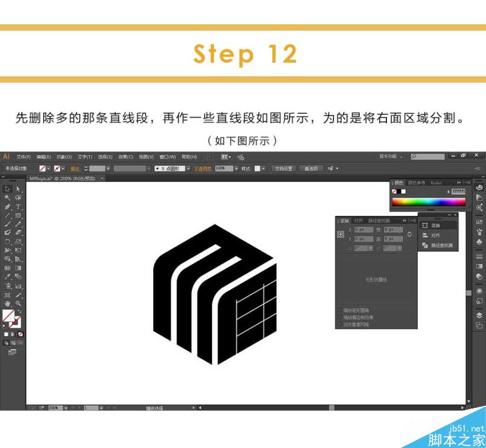The image size is (486, 448).
Task: Choose the Symbol Sprayer tool
Action: coord(7,286)
